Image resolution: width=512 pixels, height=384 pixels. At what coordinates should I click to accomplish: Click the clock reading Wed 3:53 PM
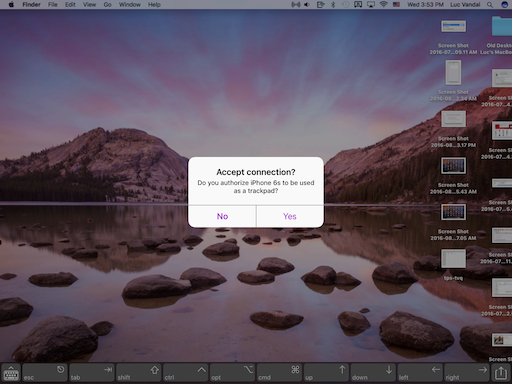tap(425, 5)
